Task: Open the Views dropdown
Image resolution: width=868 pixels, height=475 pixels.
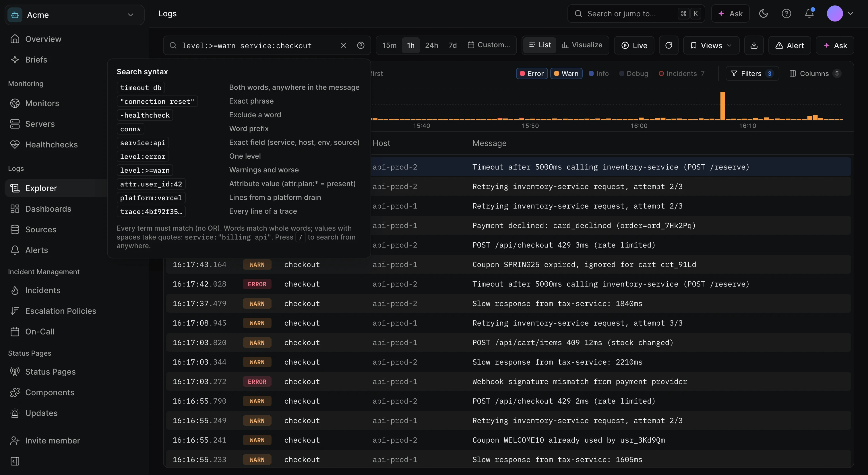Action: (711, 45)
